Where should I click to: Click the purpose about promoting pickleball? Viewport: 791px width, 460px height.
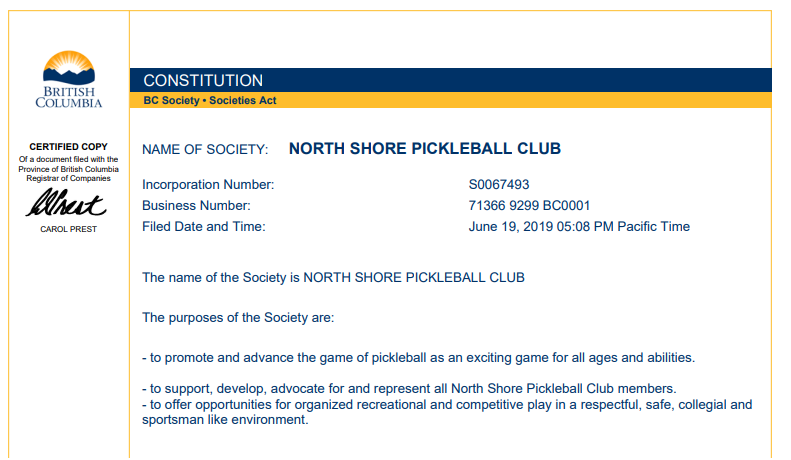418,358
